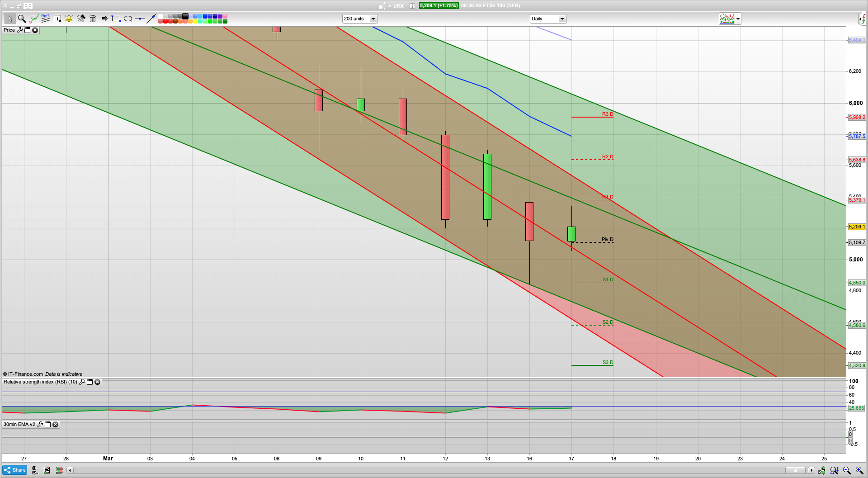
Task: Remove the 30min EMA v2 panel
Action: click(x=55, y=425)
